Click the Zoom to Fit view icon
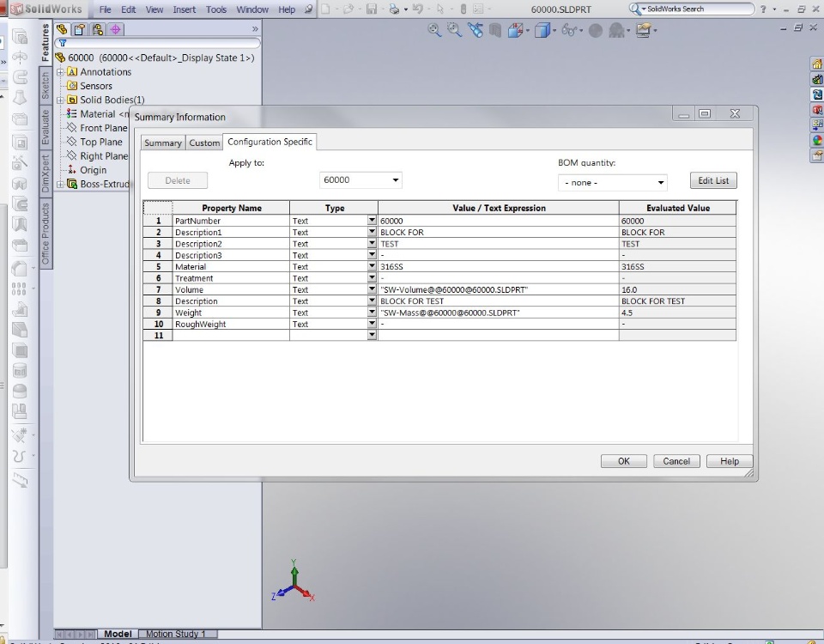Screen dimensions: 824x644 coord(434,30)
